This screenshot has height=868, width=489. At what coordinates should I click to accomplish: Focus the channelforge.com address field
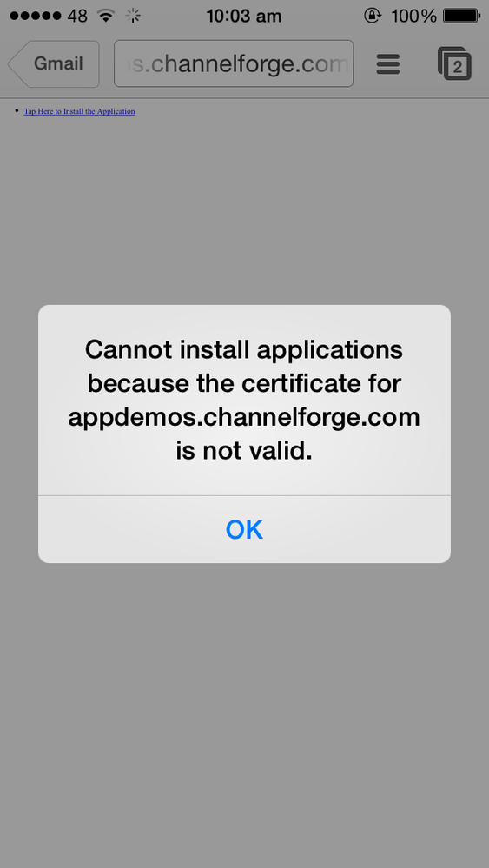click(234, 63)
